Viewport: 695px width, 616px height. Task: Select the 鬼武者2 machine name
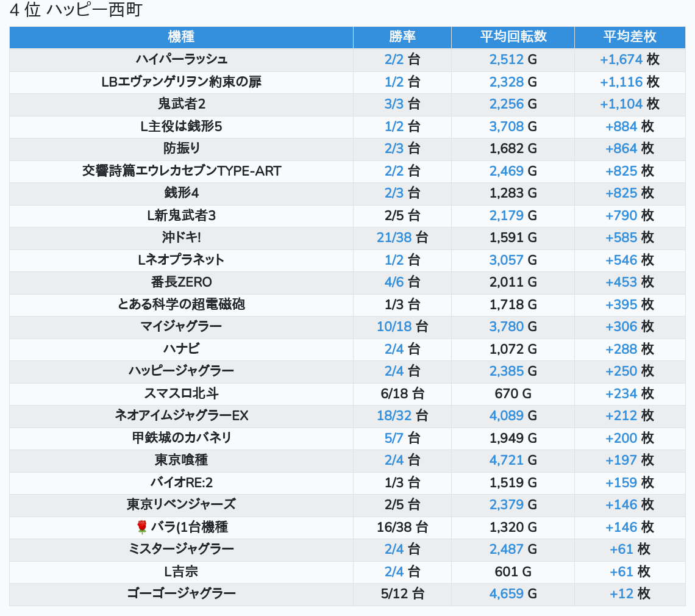point(181,104)
